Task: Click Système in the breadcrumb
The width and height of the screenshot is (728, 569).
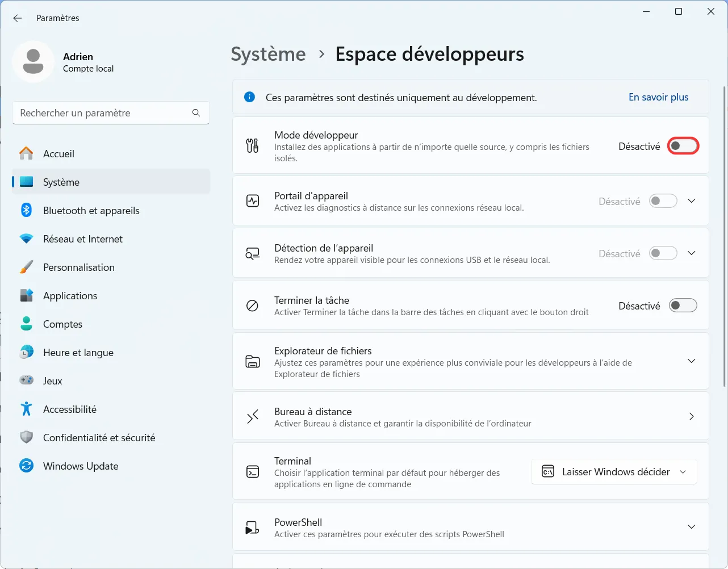Action: pyautogui.click(x=268, y=54)
